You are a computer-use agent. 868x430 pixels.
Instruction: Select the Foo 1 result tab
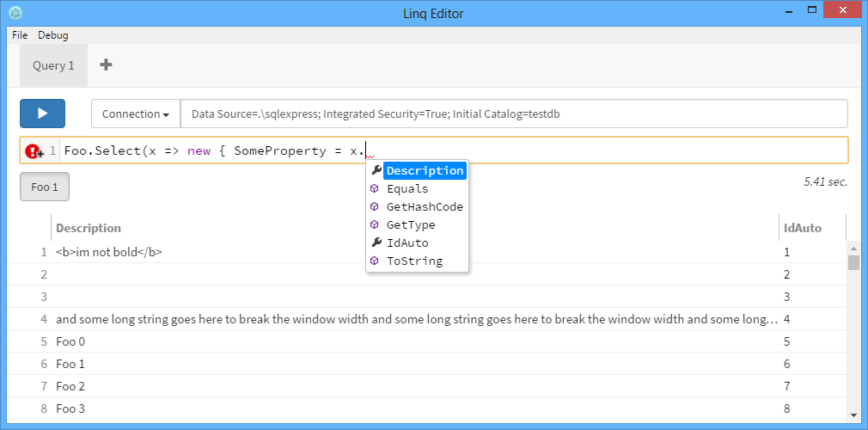(45, 187)
